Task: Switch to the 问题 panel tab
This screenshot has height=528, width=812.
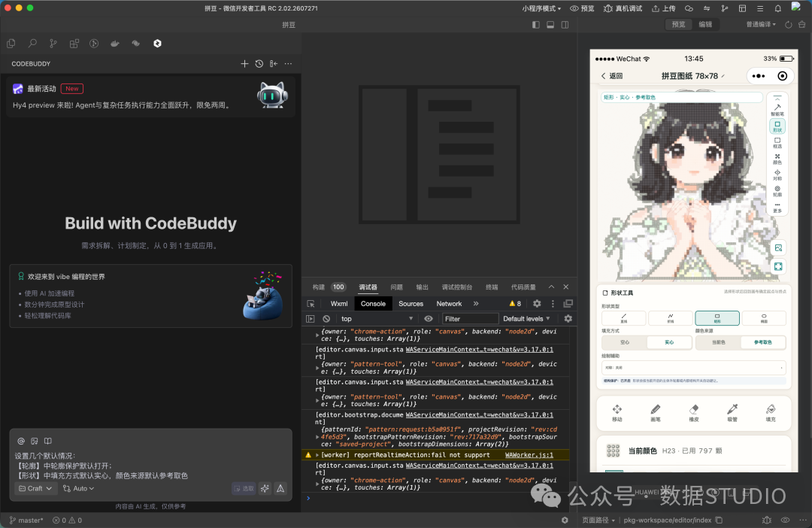Action: click(397, 287)
